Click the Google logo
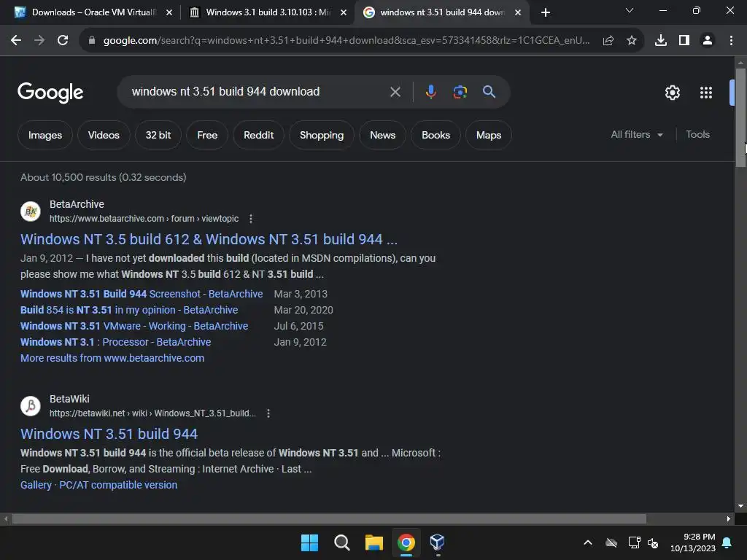This screenshot has height=560, width=747. [50, 93]
